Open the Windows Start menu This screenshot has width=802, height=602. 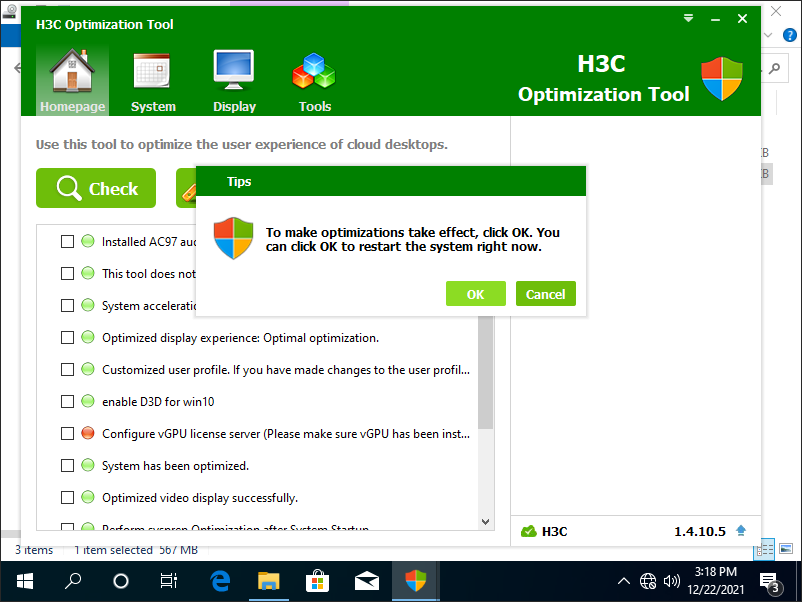tap(25, 581)
